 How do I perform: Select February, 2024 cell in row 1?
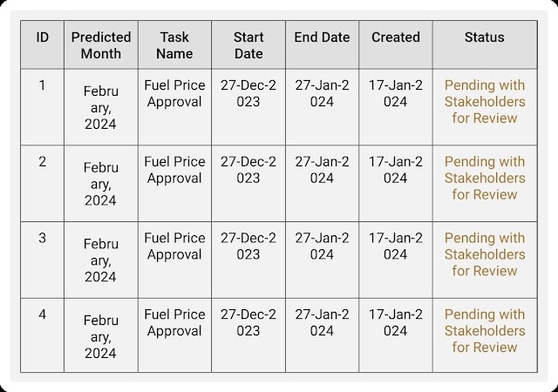(x=101, y=108)
